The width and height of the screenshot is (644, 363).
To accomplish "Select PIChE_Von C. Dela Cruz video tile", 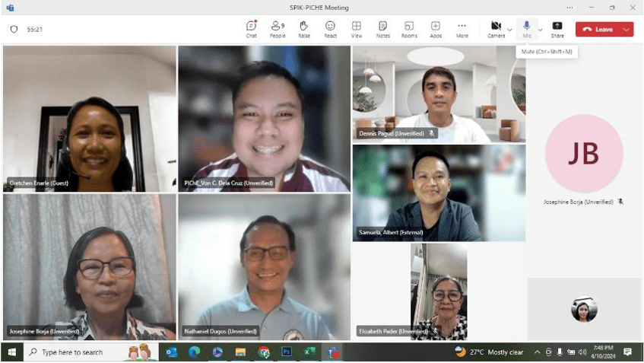I will pyautogui.click(x=265, y=119).
